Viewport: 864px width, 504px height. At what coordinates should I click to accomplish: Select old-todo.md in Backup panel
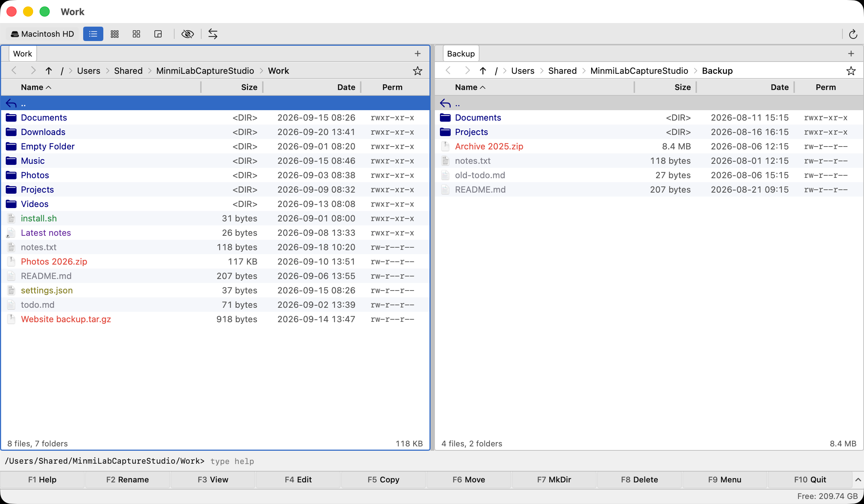pyautogui.click(x=649, y=175)
